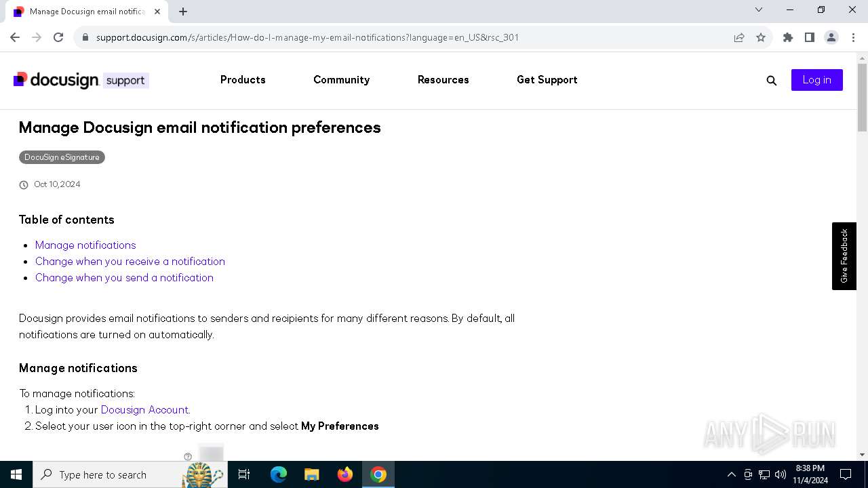Follow the Manage notifications link
This screenshot has width=868, height=488.
click(x=85, y=245)
